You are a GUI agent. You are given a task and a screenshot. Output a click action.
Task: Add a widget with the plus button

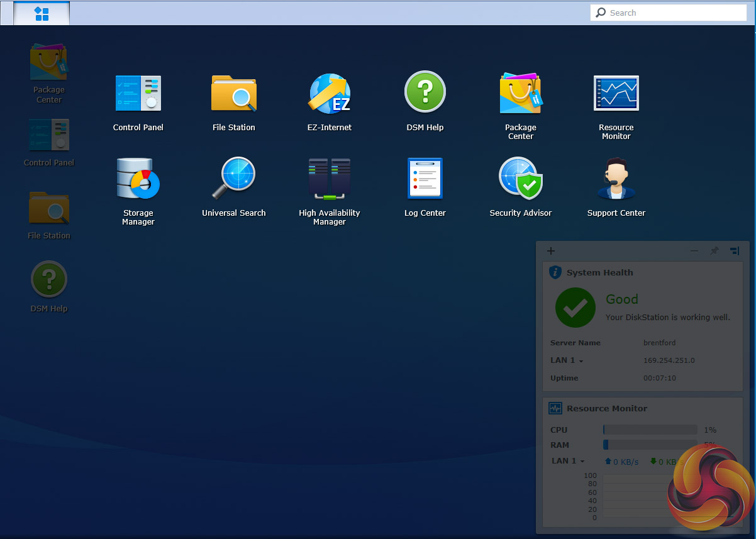click(x=551, y=251)
